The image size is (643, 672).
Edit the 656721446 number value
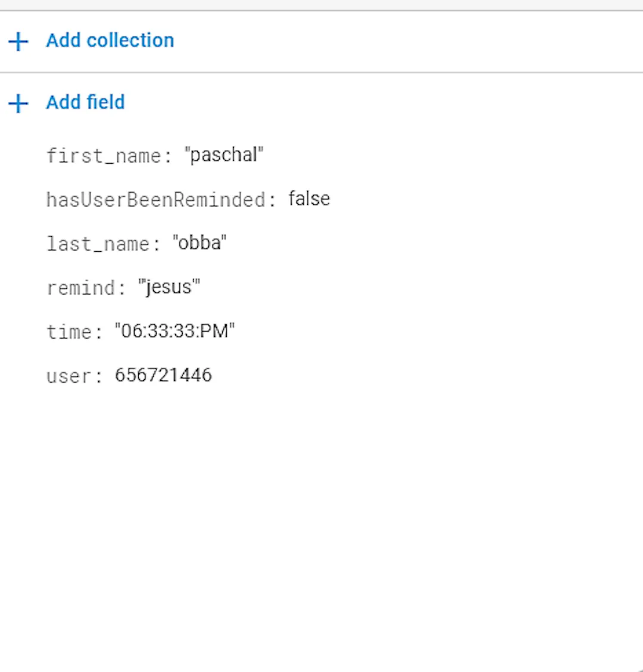point(163,375)
